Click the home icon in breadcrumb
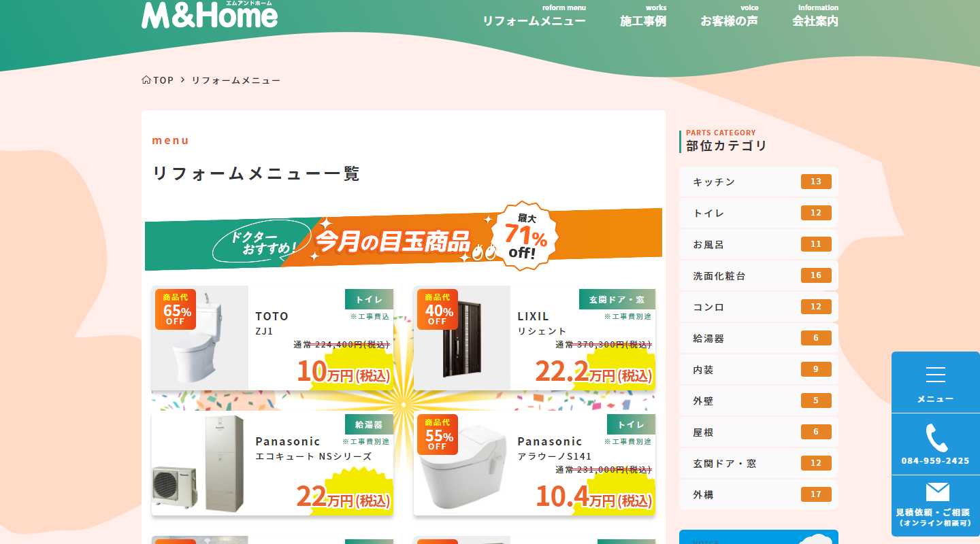This screenshot has width=980, height=544. [146, 80]
